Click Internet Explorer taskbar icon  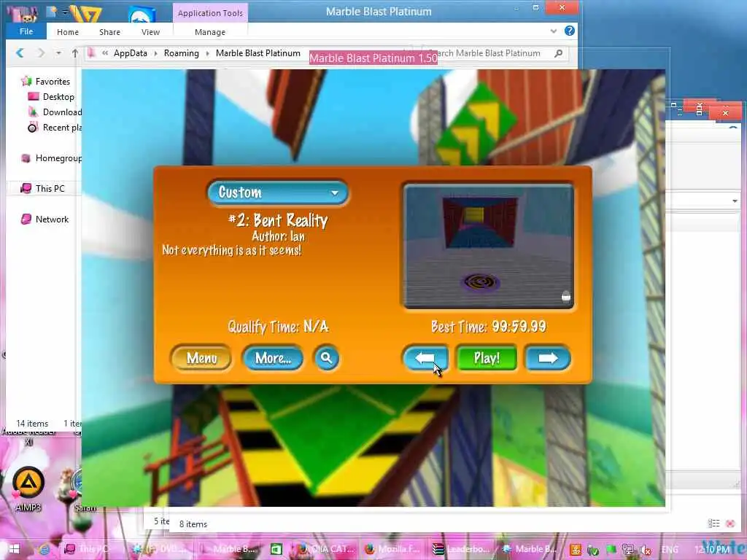(x=44, y=550)
